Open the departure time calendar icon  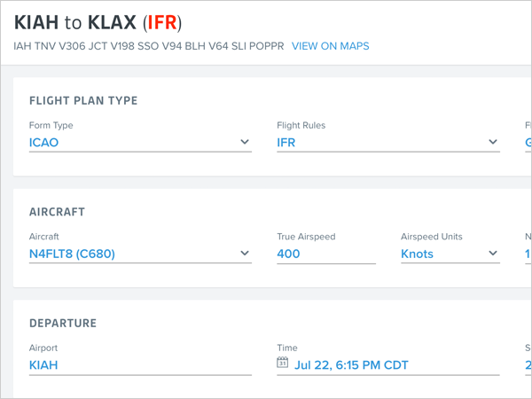click(x=283, y=364)
